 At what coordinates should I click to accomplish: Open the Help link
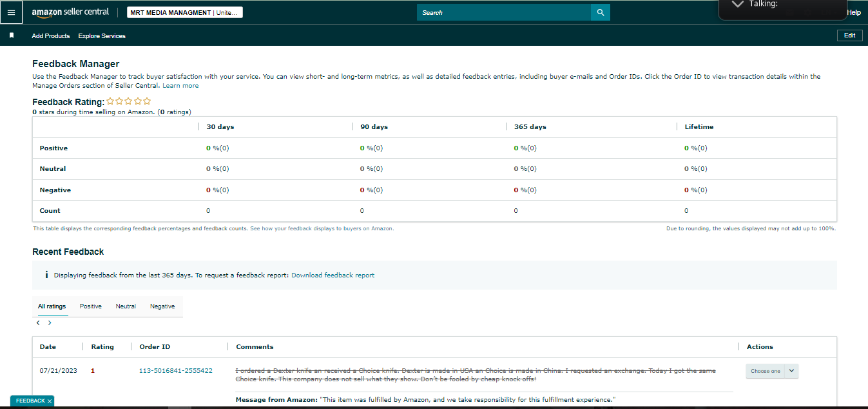854,12
